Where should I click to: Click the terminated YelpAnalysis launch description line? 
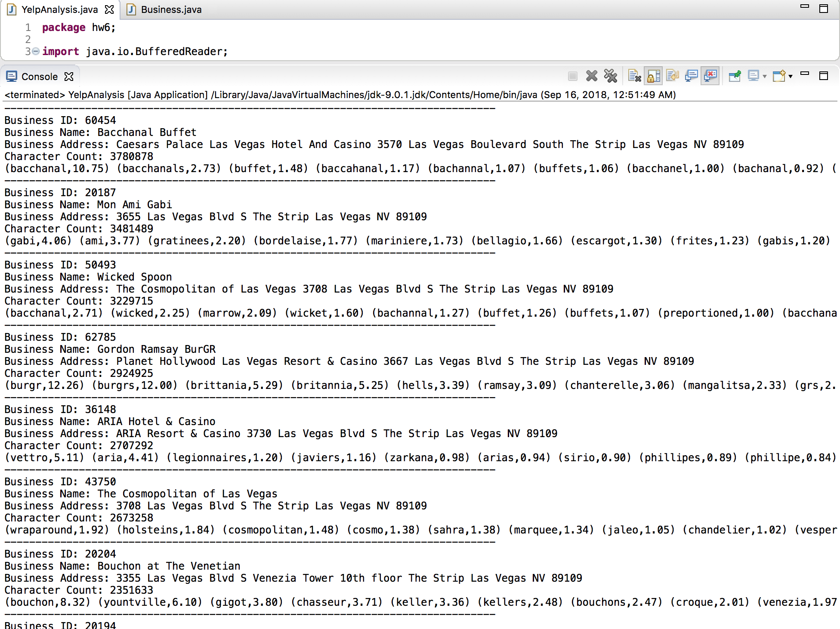(340, 95)
